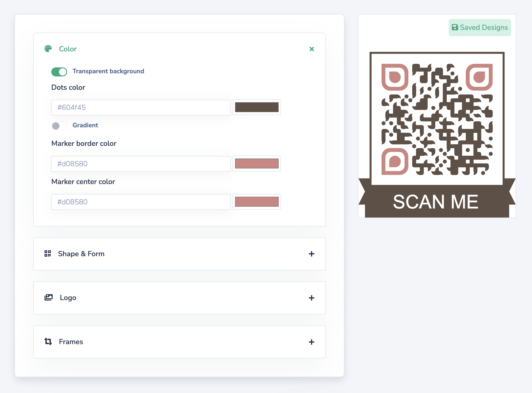
Task: Expand the Logo section plus icon
Action: [311, 298]
